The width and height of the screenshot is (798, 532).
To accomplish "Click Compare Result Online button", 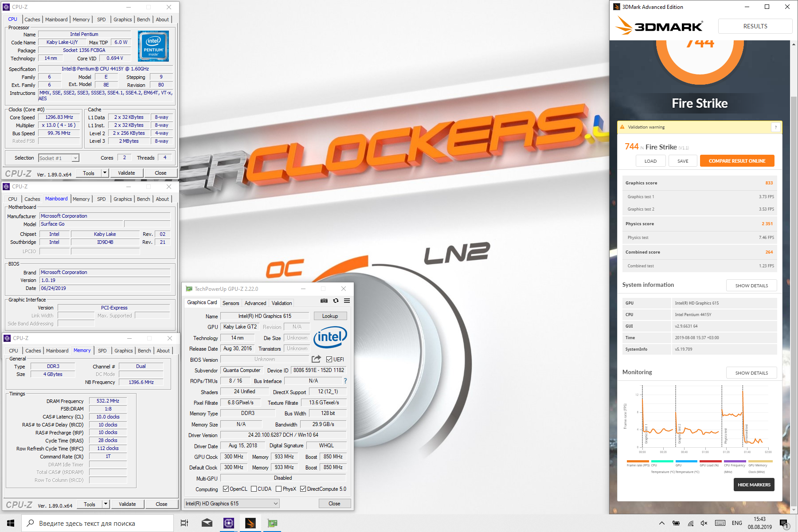I will (737, 161).
